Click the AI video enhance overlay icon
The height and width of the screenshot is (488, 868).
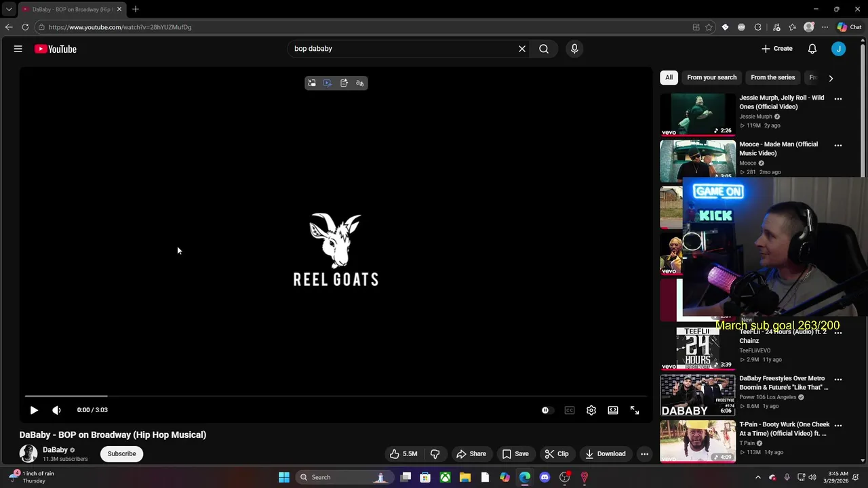[x=328, y=83]
